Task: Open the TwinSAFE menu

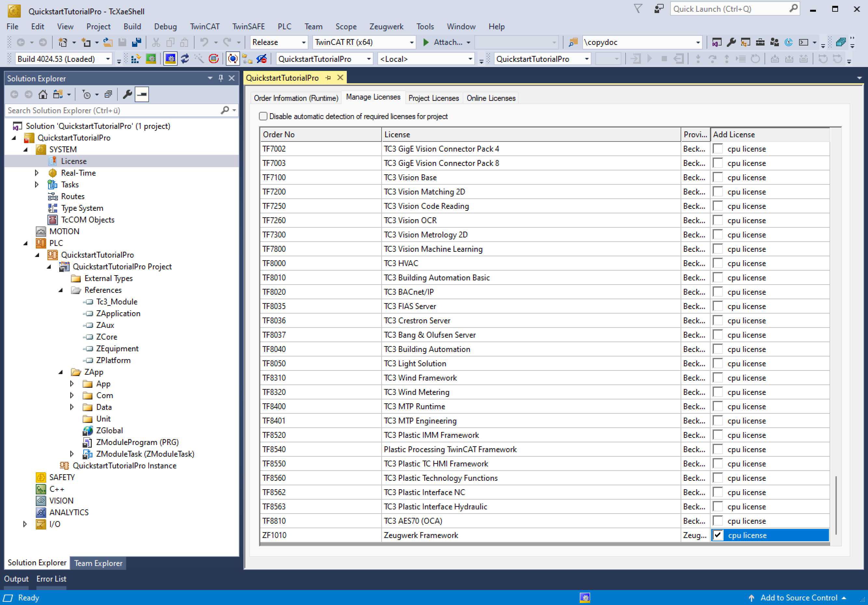Action: tap(248, 26)
